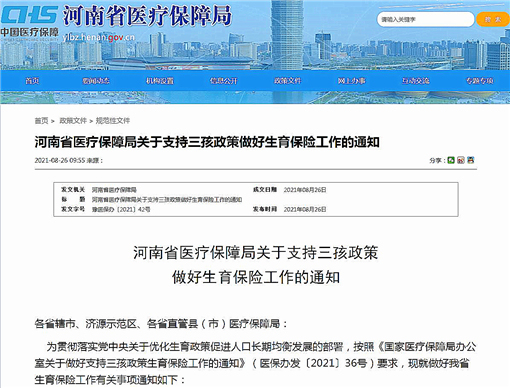Click the reference number 医保办发〔2021〕36号 in the text
This screenshot has width=510, height=388.
click(x=313, y=363)
